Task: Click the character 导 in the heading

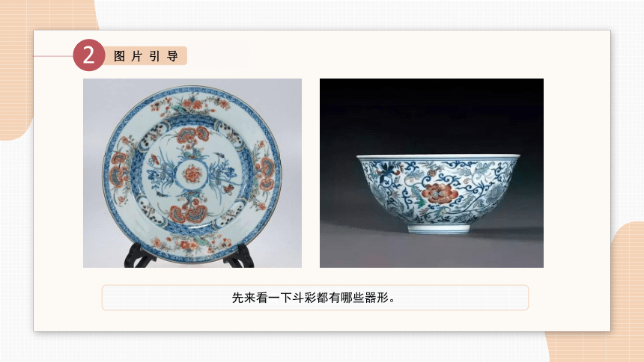Action: (x=172, y=56)
